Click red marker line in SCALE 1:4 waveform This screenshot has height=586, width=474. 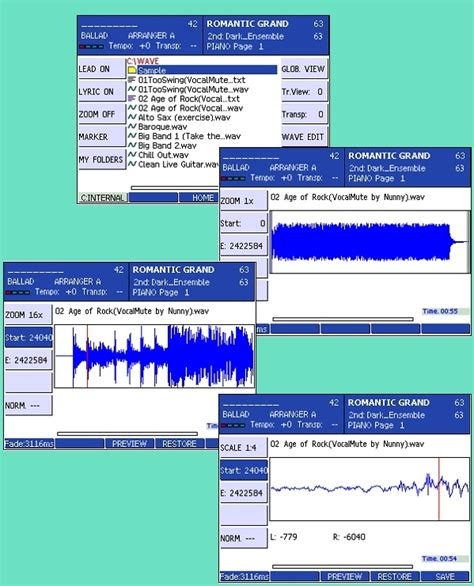[439, 489]
